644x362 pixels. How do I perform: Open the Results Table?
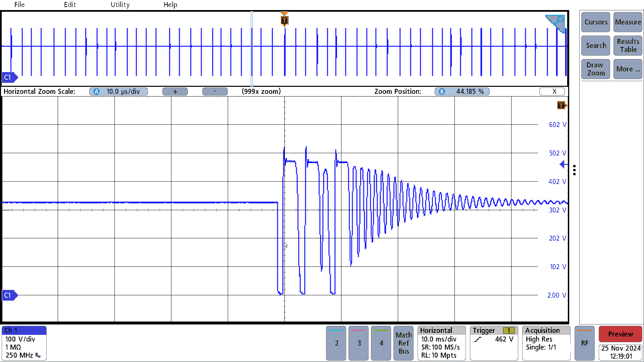[x=628, y=46]
